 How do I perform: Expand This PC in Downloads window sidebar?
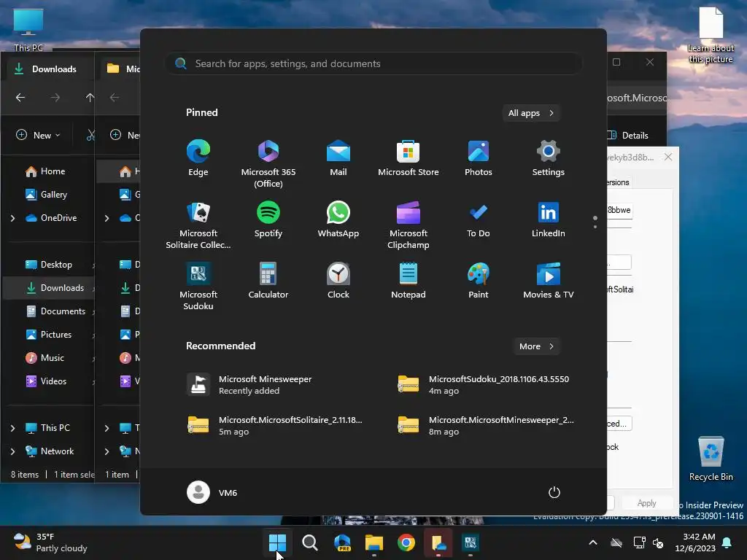point(13,428)
